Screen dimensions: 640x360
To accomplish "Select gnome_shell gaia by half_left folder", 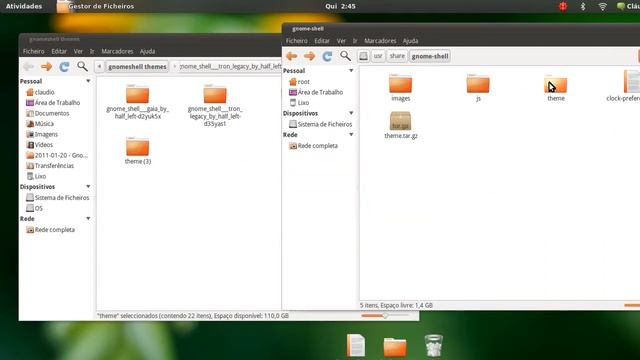I will click(138, 102).
